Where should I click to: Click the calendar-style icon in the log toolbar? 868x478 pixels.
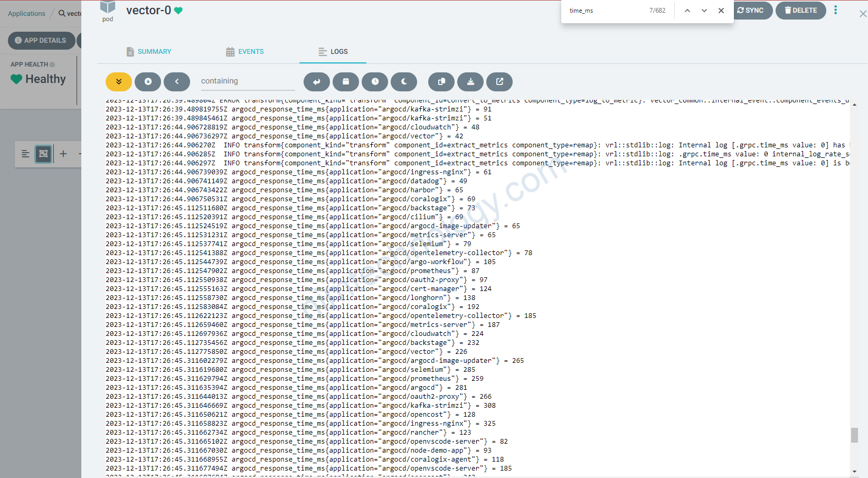click(x=346, y=82)
